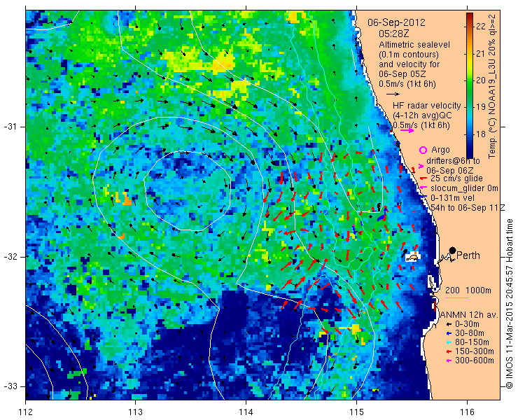Click the ANMN 12h av. heading

click(x=468, y=315)
